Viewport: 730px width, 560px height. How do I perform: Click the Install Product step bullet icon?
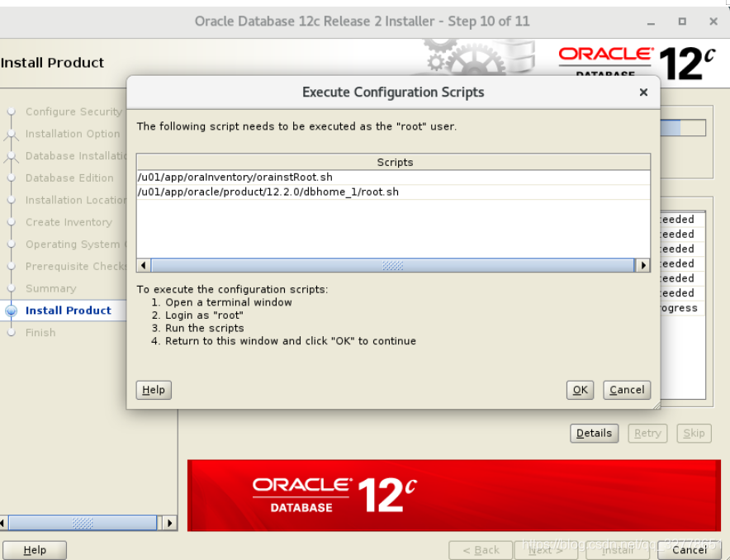point(12,311)
